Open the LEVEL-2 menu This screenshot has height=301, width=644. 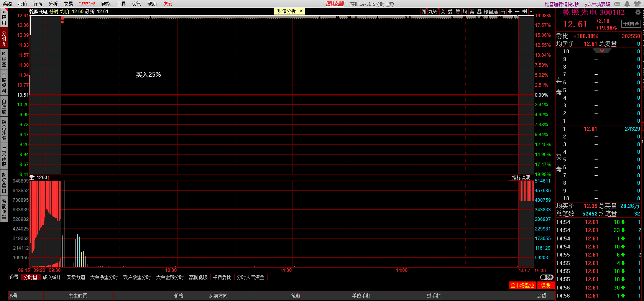coord(87,4)
